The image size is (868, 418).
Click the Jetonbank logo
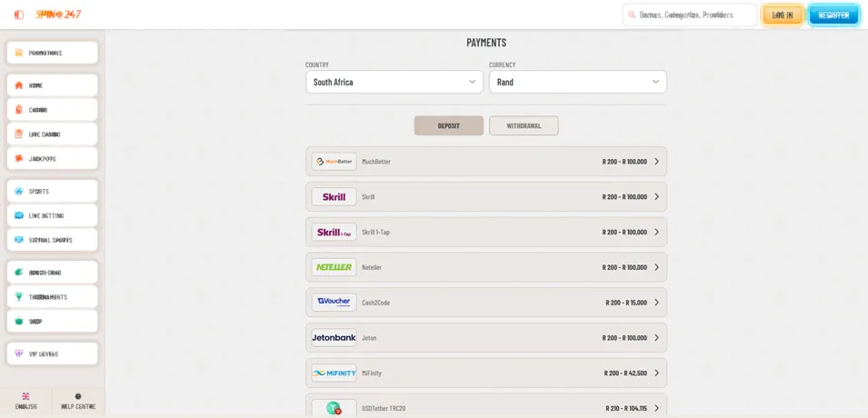334,338
